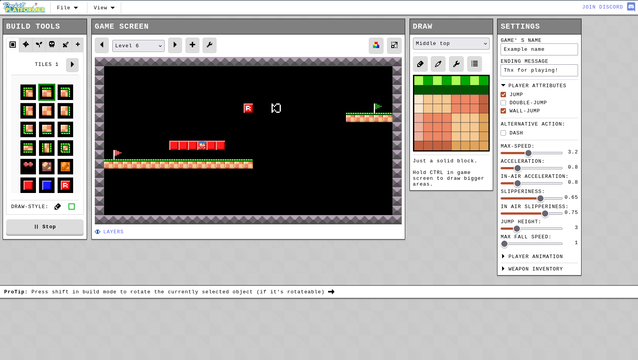
Task: Open the list view in Draw panel
Action: (x=474, y=64)
